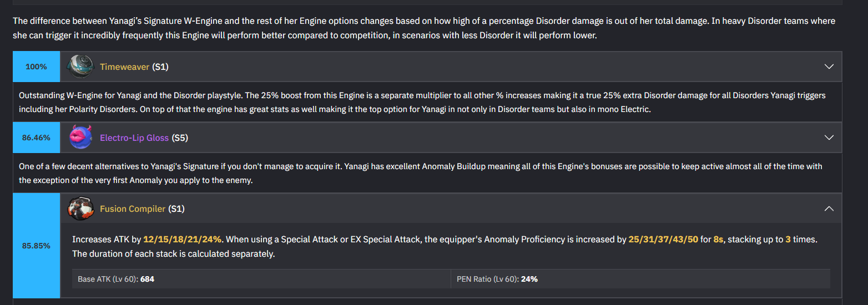This screenshot has width=868, height=305.
Task: Open the Timeweaver name link
Action: [124, 67]
